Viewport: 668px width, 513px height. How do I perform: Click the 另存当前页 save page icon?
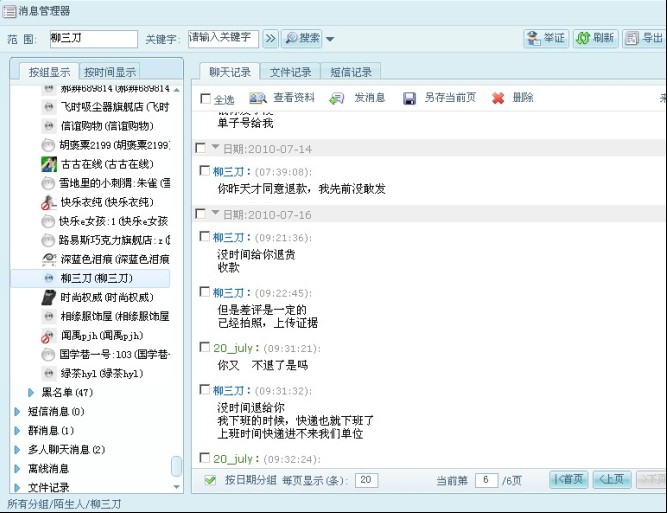409,98
